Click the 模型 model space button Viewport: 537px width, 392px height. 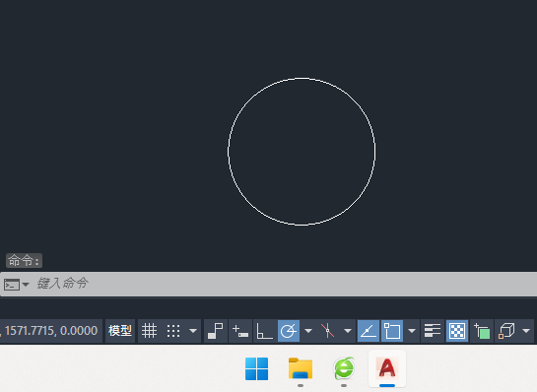tap(120, 331)
